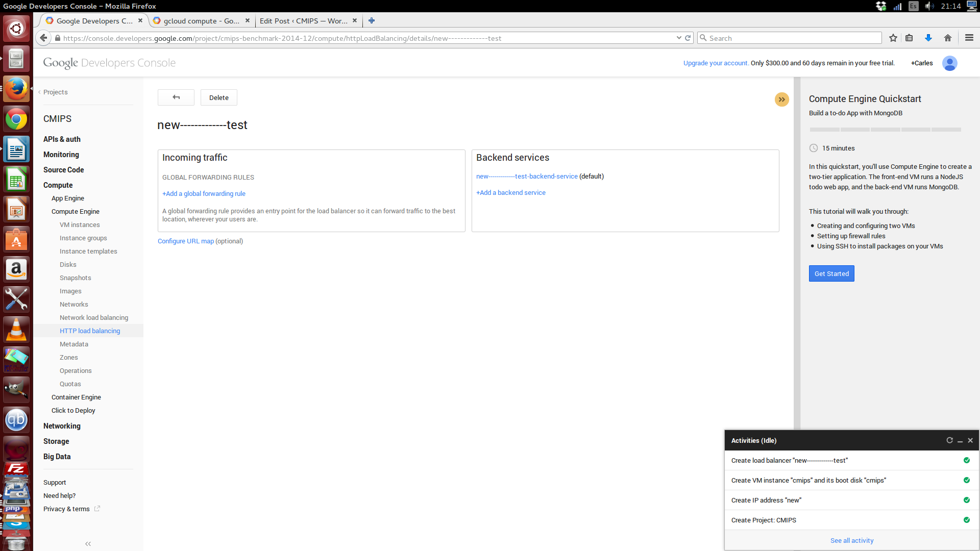Click the Firefox back arrow button

click(x=43, y=38)
